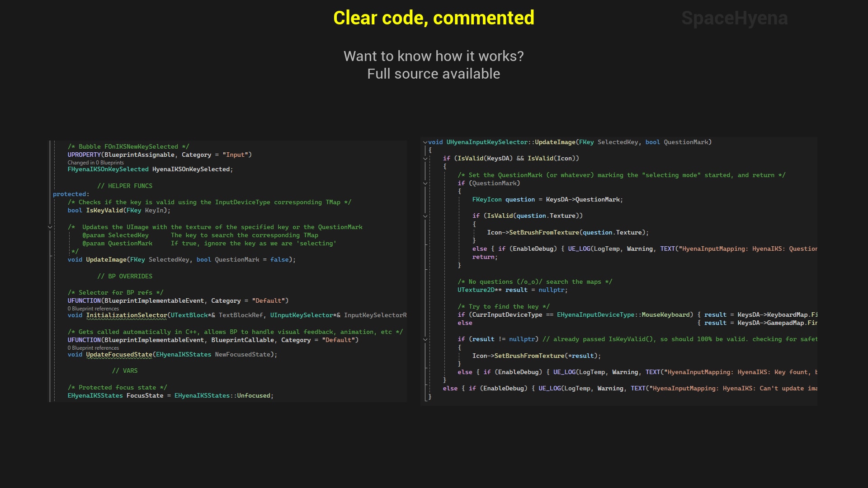
Task: Click the 'Protected focus state' comment
Action: [x=117, y=388]
